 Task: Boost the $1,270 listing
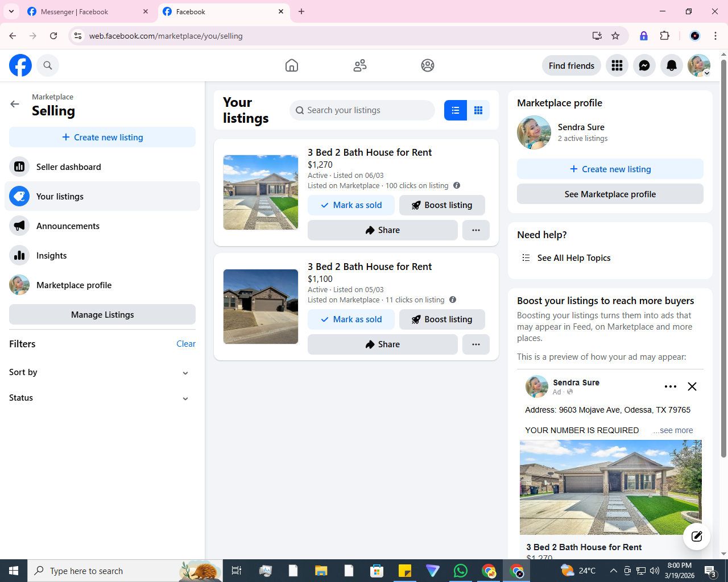(442, 205)
